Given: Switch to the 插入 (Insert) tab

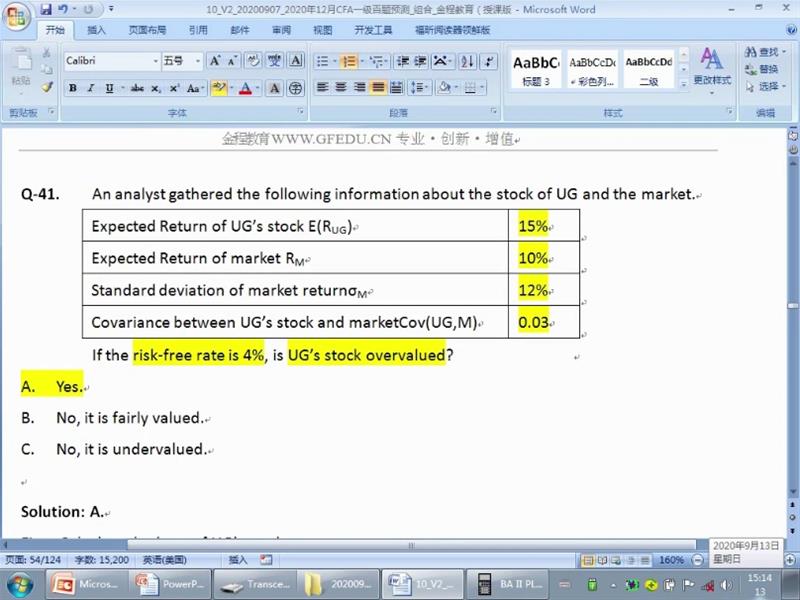Looking at the screenshot, I should 96,30.
